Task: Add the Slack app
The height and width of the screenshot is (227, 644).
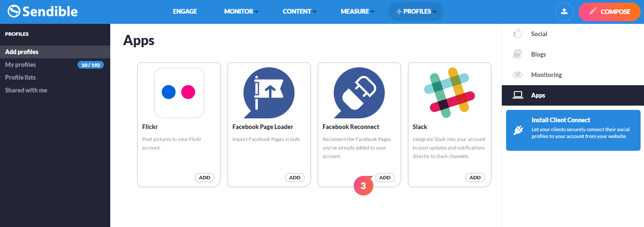Action: tap(475, 178)
